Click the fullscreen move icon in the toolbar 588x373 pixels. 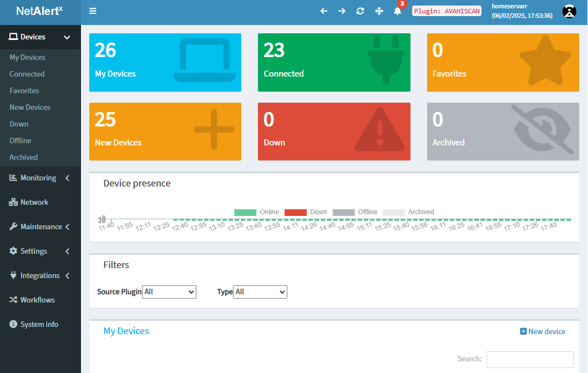(379, 11)
